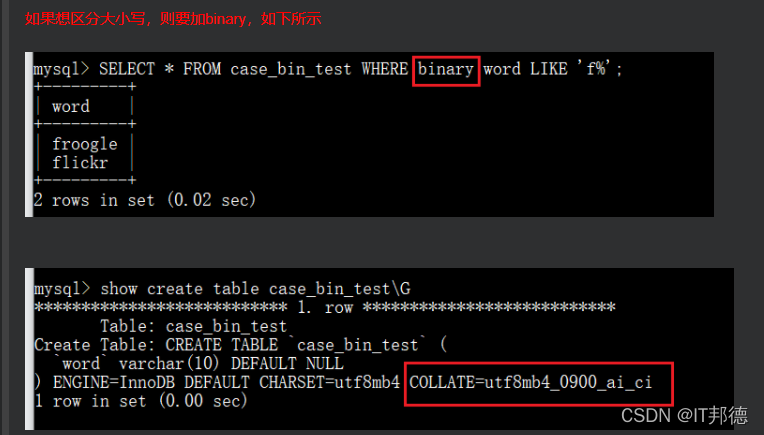Click the 'Table: case_bin_test' line

(193, 326)
